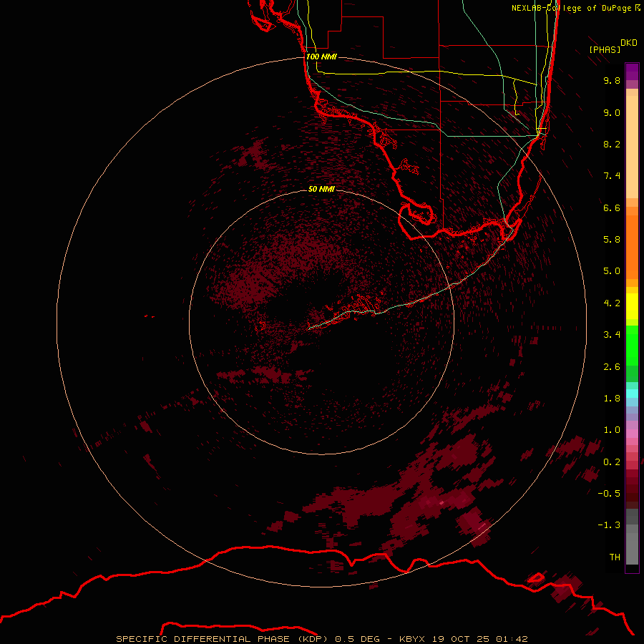Screen dimensions: 644x644
Task: Click the 0.2 scale value
Action: tap(612, 462)
